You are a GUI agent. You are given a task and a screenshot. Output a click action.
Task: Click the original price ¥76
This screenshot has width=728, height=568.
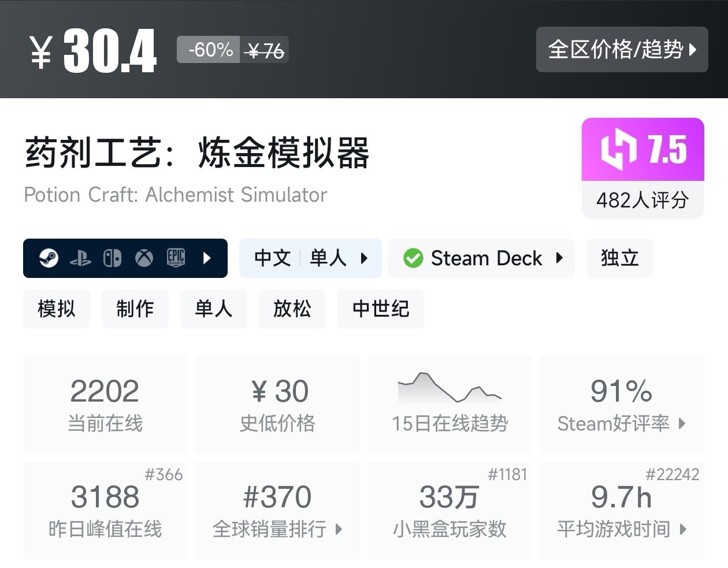(x=265, y=51)
